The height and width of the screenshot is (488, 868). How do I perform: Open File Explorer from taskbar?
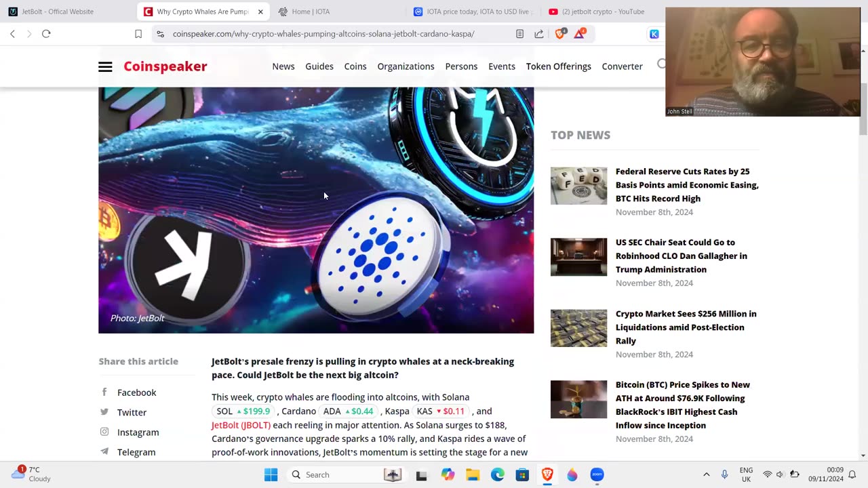pos(473,474)
